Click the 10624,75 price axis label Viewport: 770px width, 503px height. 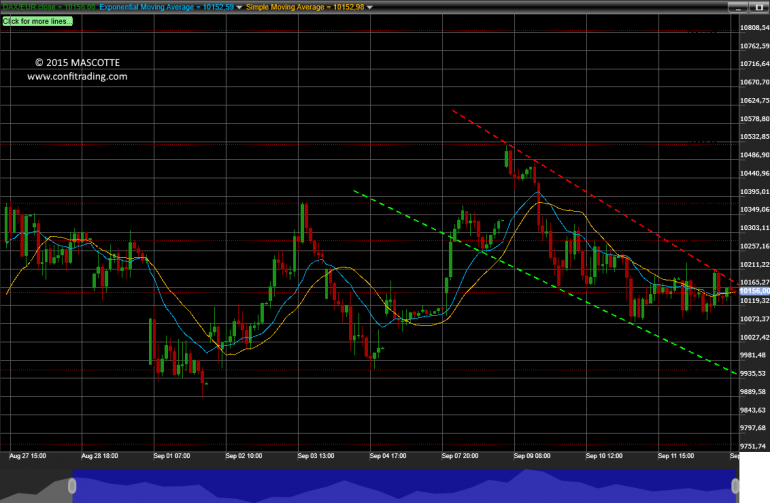[755, 100]
